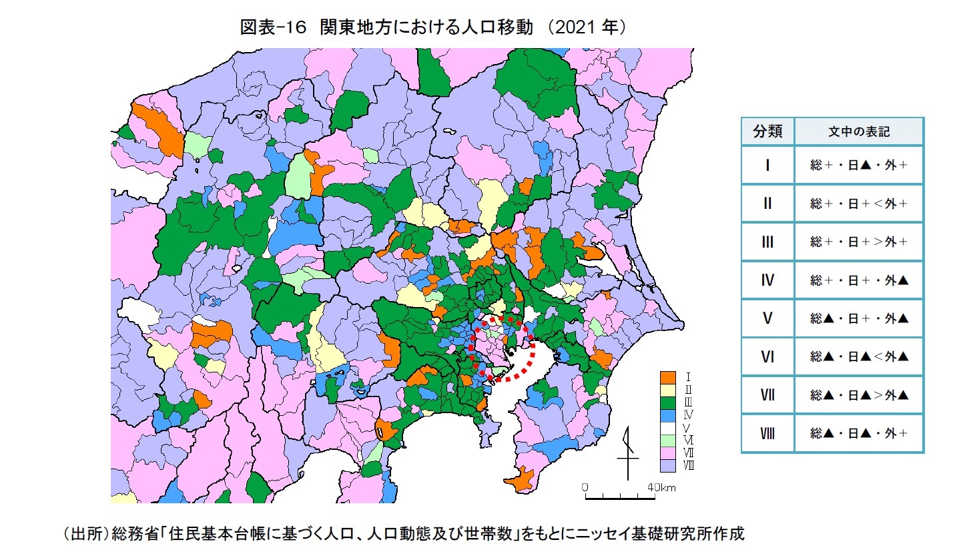Viewport: 959px width, 560px height.
Task: Click the Ⅳ label beside the map legend
Action: (x=688, y=414)
